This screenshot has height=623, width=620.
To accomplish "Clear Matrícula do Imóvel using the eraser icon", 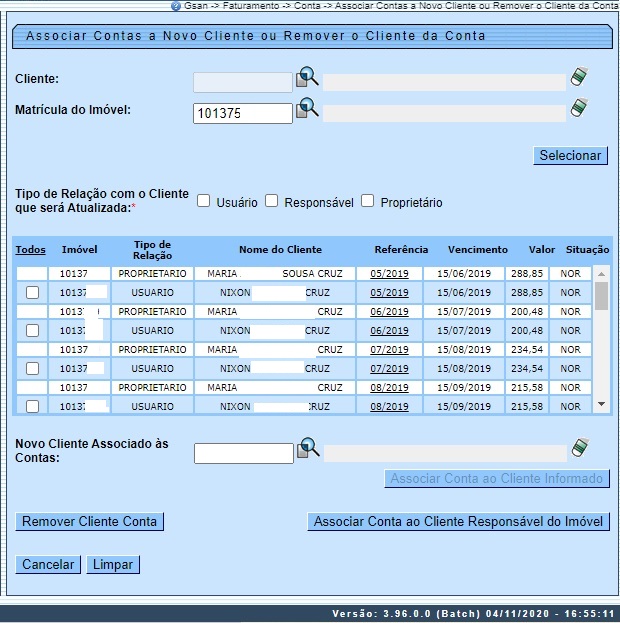I will tap(579, 109).
